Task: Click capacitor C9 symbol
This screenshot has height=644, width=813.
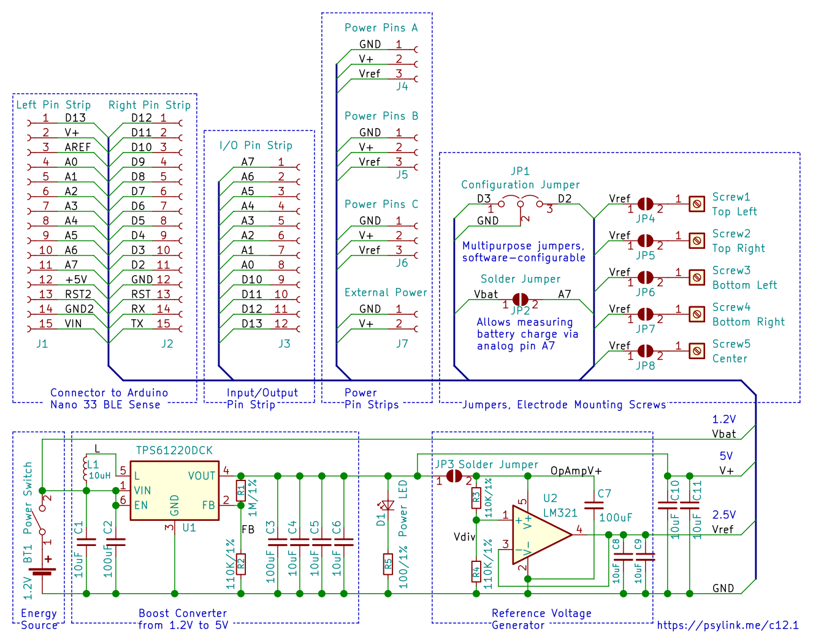Action: pyautogui.click(x=645, y=557)
